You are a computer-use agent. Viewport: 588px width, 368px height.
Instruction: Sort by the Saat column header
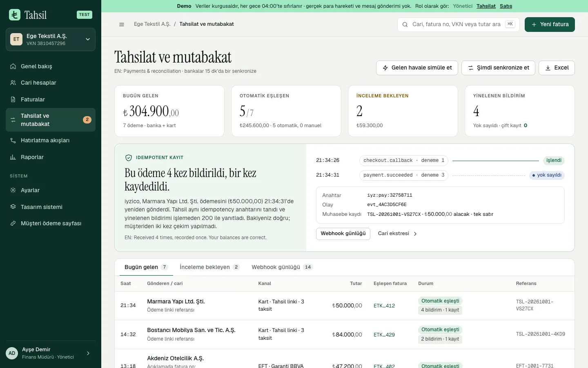point(126,284)
